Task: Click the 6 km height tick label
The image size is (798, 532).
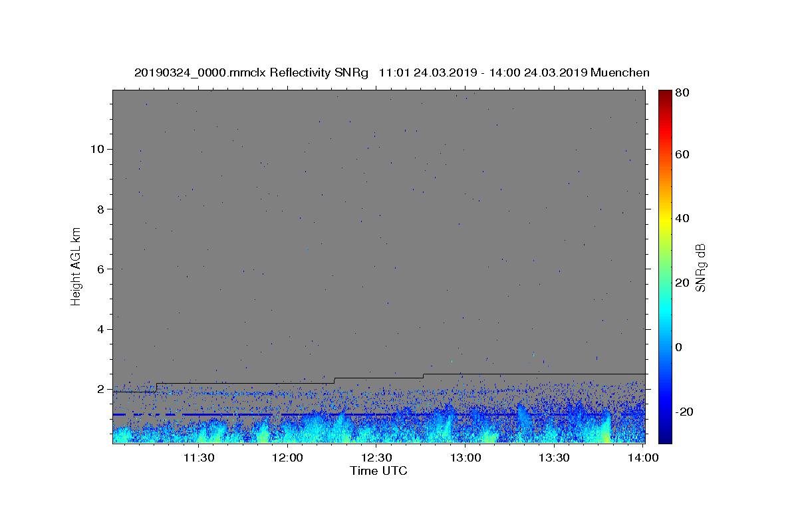Action: tap(102, 269)
